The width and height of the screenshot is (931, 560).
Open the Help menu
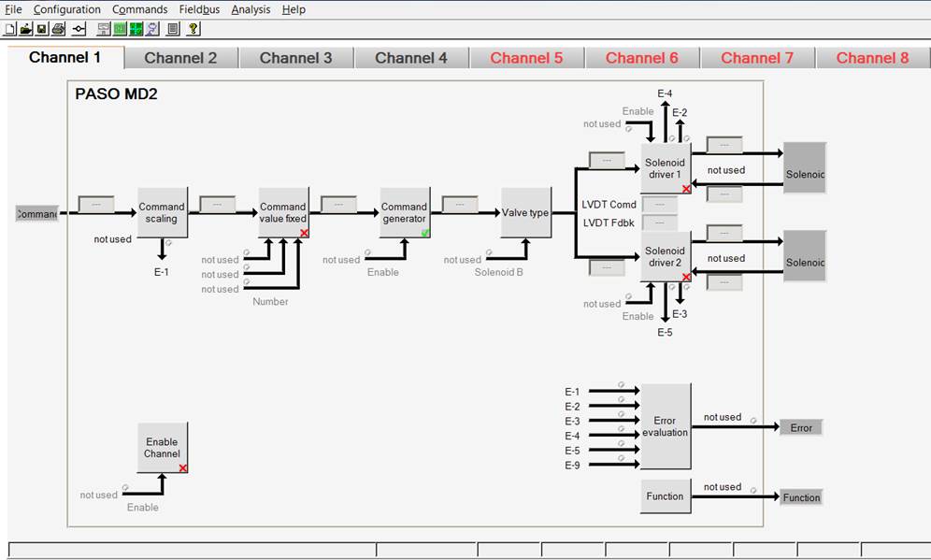point(294,9)
